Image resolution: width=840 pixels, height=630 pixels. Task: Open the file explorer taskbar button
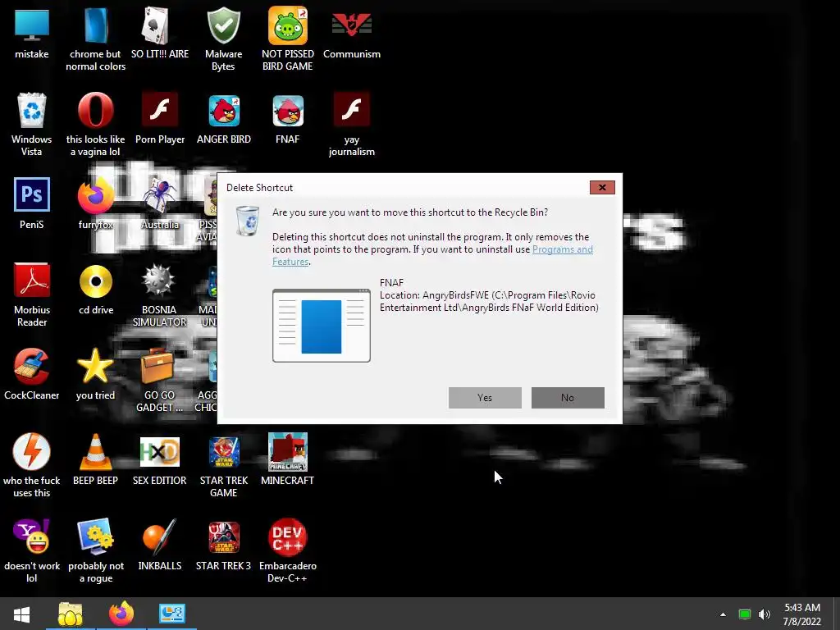(71, 614)
